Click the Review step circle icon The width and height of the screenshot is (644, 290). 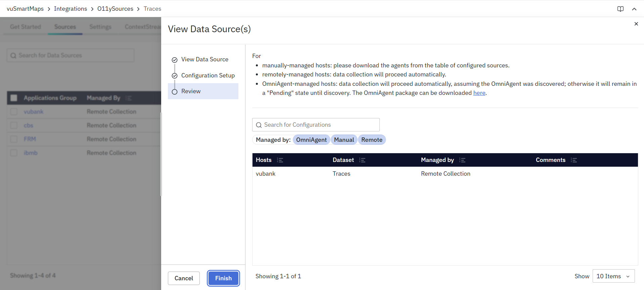point(175,92)
